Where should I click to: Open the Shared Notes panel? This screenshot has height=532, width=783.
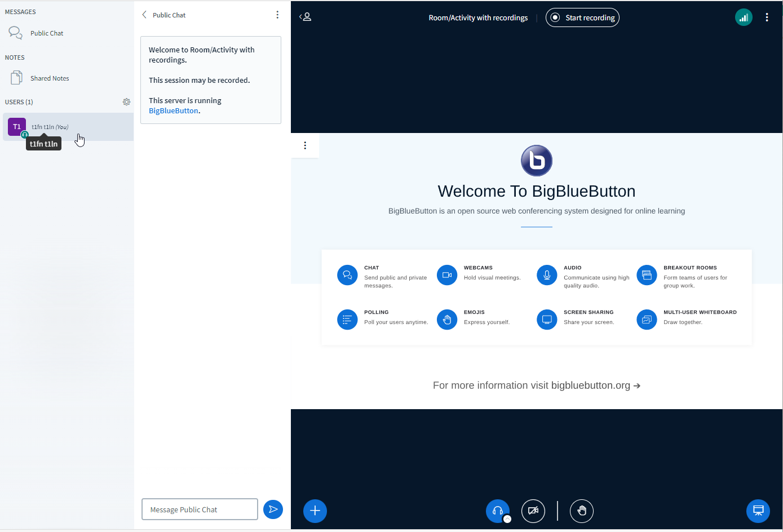pyautogui.click(x=67, y=78)
